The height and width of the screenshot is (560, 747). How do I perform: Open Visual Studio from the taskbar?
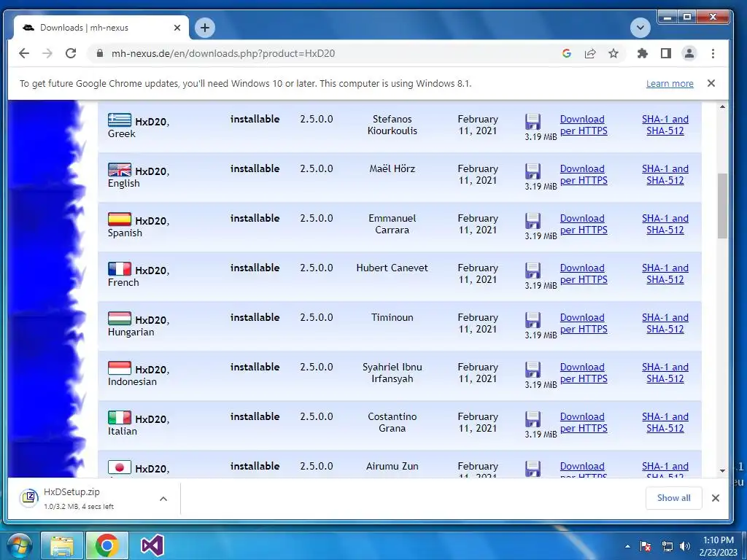point(152,545)
